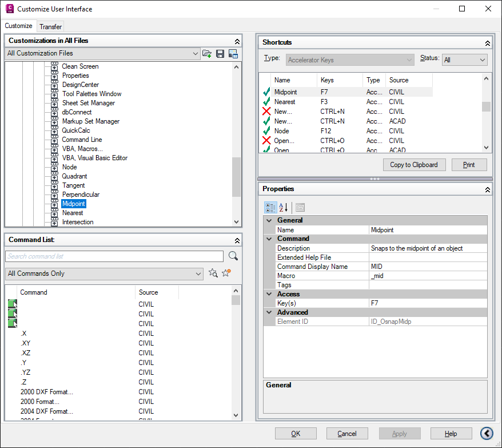Switch to the Transfer tab
Viewport: 502px width, 448px height.
coord(50,26)
